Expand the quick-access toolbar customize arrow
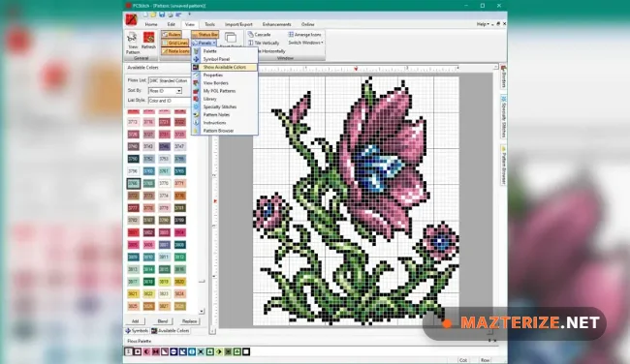 [x=189, y=15]
